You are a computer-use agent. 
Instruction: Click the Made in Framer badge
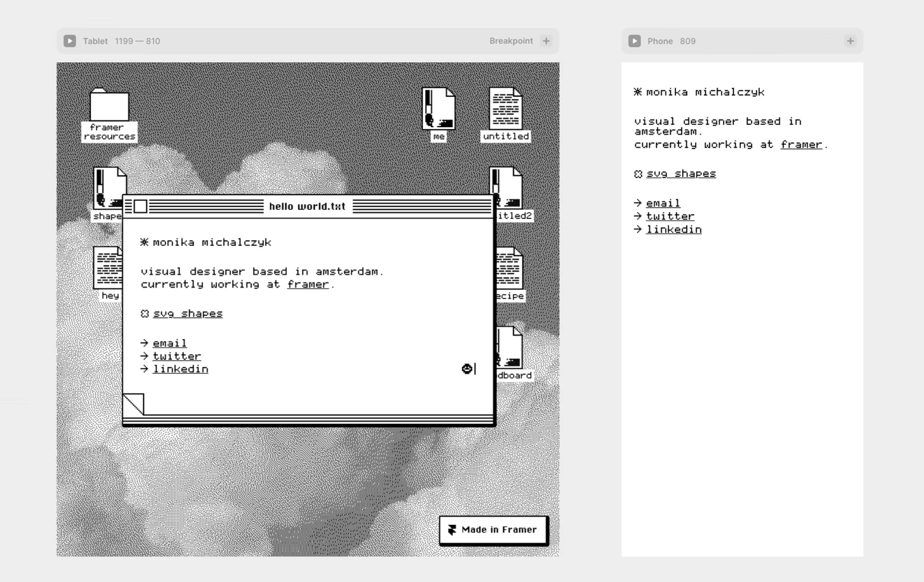[494, 530]
